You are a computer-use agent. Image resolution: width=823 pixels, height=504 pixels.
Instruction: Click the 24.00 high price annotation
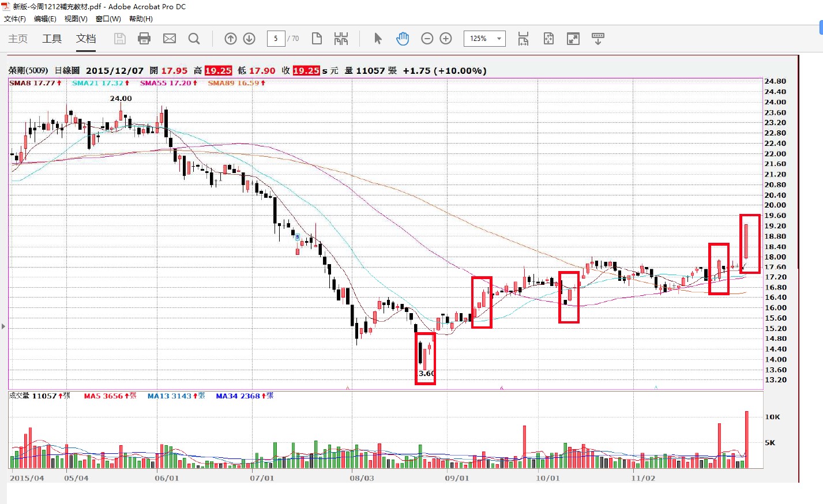coord(121,99)
